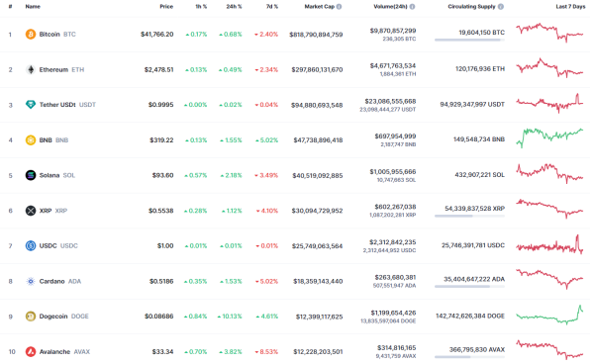Screen dimensions: 594x364
Task: Sort by the 24h % column header
Action: (234, 7)
